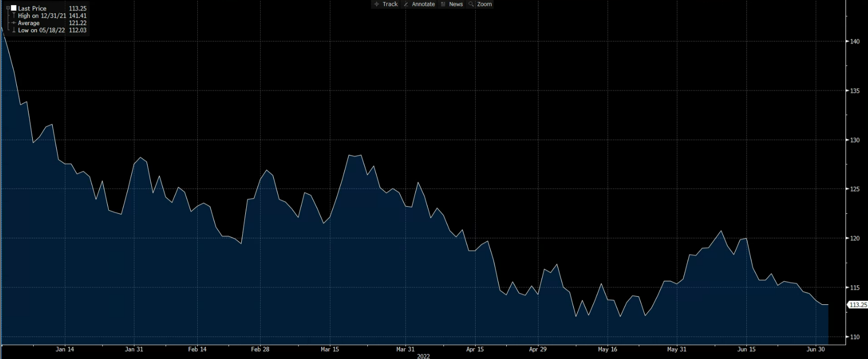Click the Annotate pencil icon

coord(406,4)
